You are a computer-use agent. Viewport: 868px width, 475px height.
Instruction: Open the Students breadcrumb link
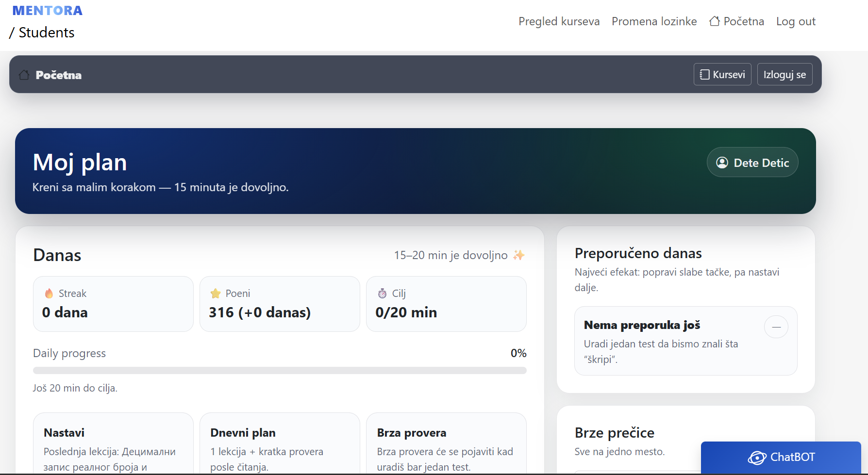pos(47,33)
